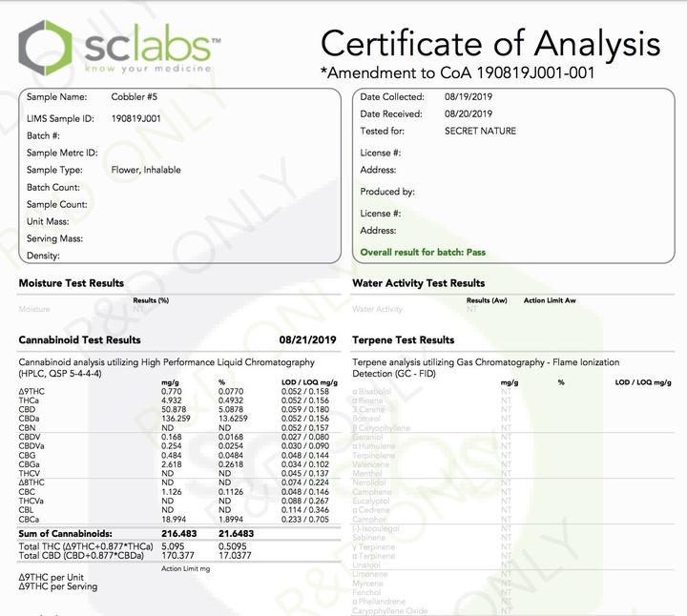The width and height of the screenshot is (687, 616).
Task: Select 'Sample Metrc ID:' field label
Action: coord(62,153)
